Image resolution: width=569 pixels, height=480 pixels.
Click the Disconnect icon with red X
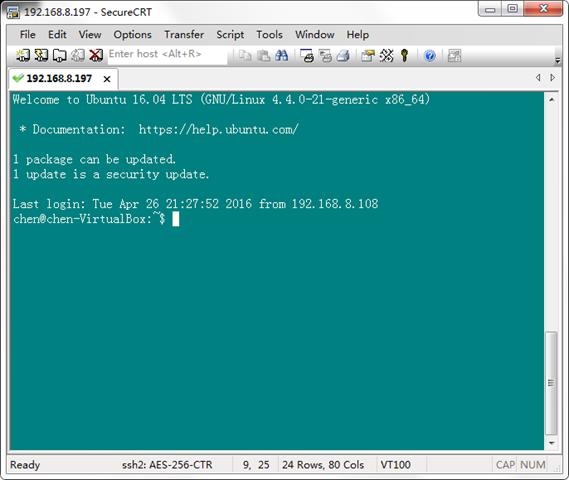click(x=96, y=55)
